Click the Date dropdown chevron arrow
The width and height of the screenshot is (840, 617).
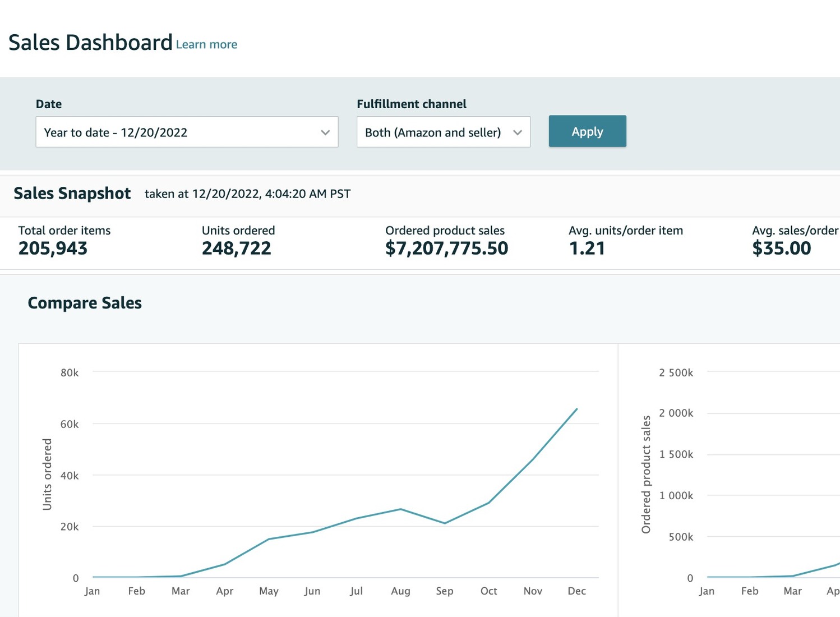pyautogui.click(x=325, y=132)
